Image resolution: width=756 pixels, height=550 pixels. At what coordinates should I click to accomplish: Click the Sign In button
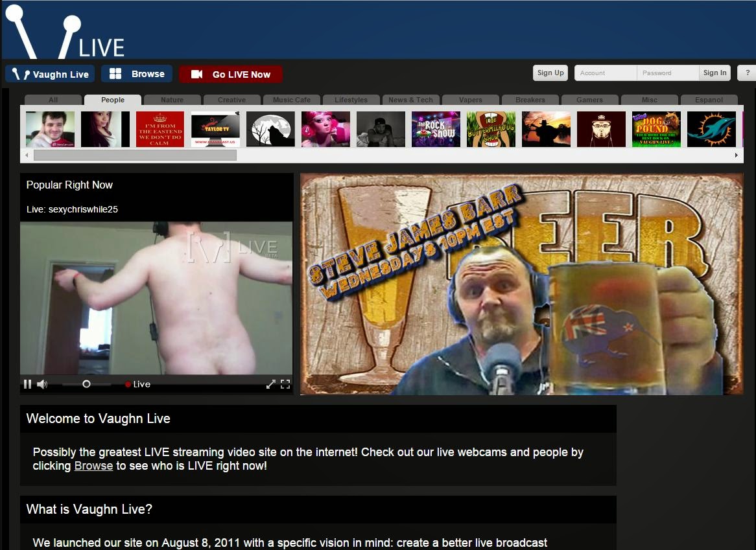coord(715,73)
